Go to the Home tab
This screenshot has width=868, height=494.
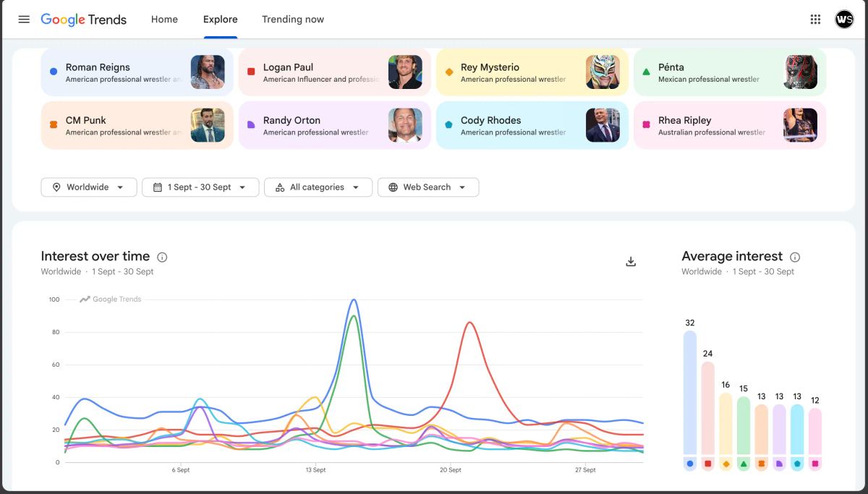click(164, 20)
